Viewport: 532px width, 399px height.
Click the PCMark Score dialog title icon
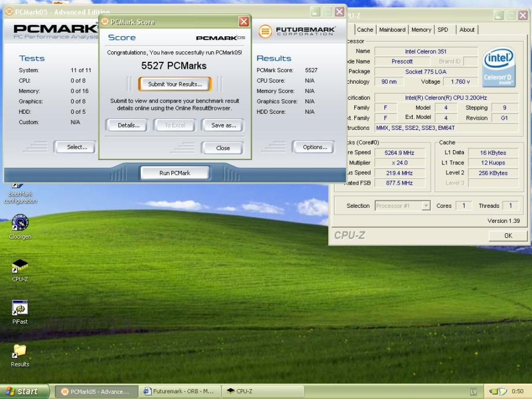pyautogui.click(x=105, y=22)
